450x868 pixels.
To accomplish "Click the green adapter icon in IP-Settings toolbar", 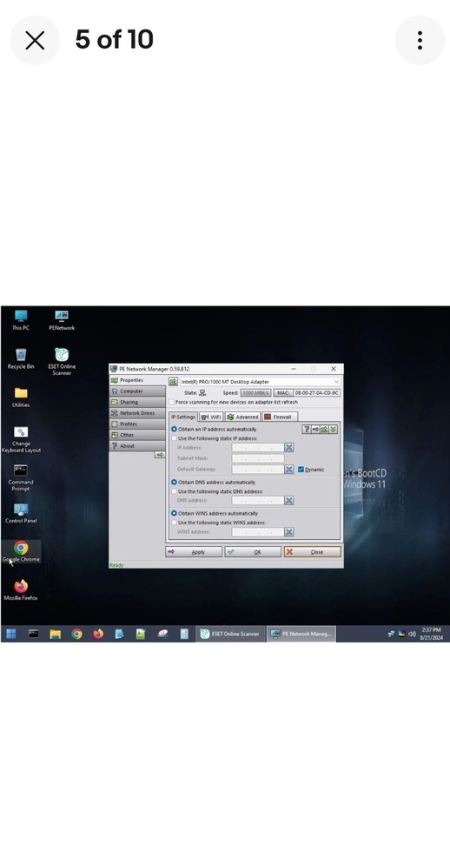I will pos(324,429).
